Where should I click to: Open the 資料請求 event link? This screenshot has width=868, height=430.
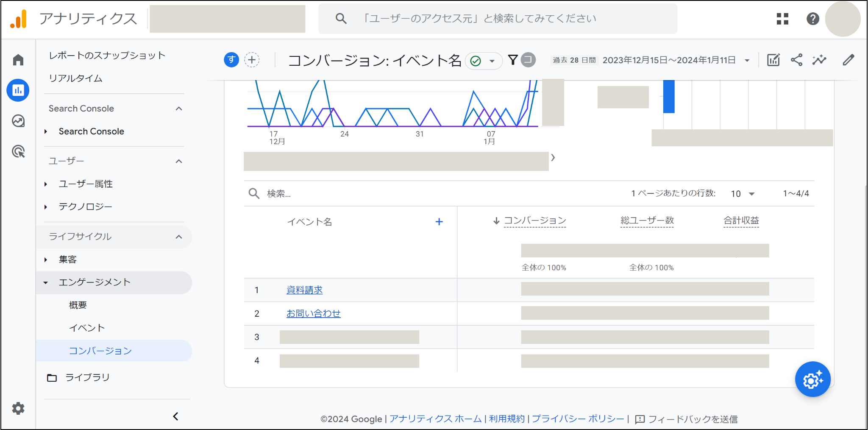click(304, 290)
